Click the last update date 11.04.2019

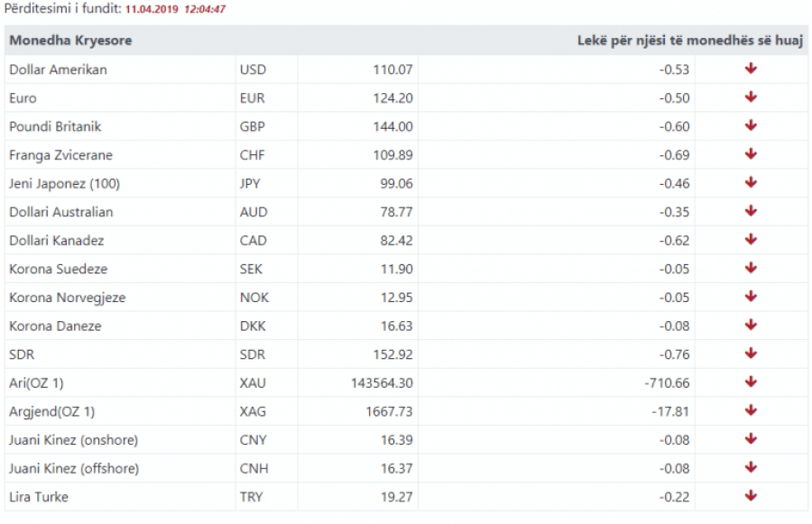coord(152,9)
